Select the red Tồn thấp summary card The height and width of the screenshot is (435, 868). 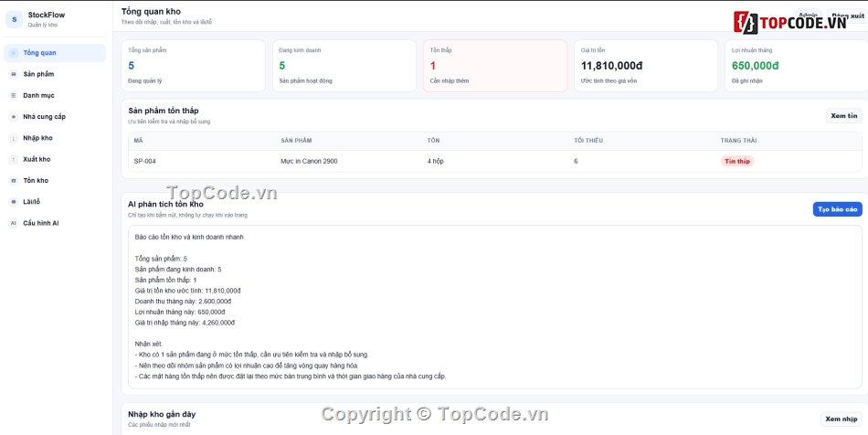click(495, 66)
